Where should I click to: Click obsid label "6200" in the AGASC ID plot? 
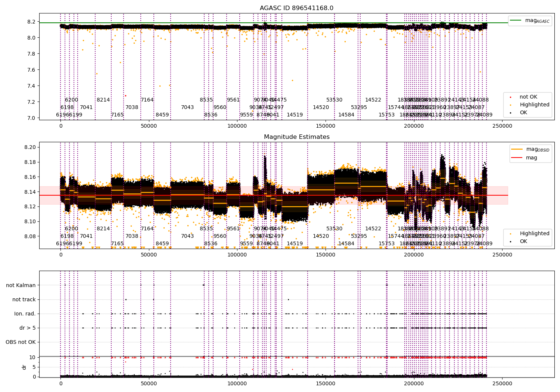click(72, 100)
